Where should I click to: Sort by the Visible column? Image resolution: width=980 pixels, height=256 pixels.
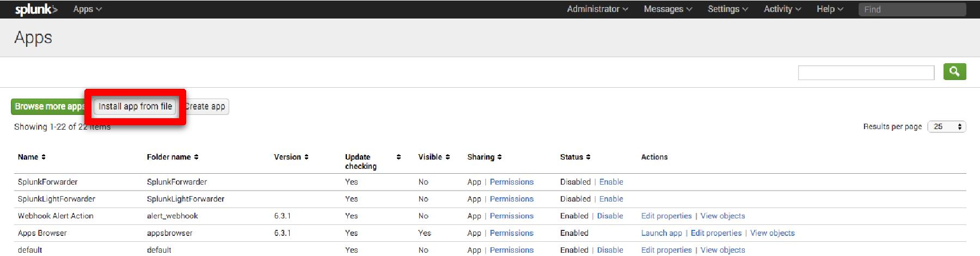tap(434, 157)
